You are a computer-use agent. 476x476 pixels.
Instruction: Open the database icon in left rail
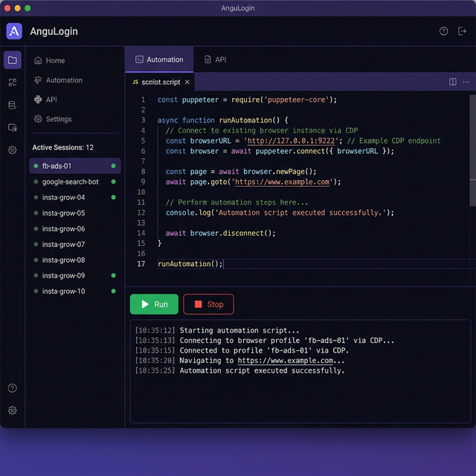click(13, 105)
